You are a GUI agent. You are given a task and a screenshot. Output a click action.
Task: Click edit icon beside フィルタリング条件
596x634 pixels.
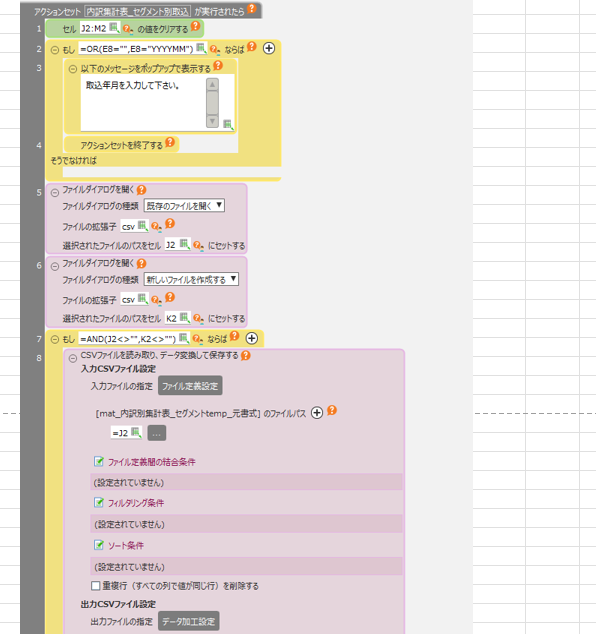coord(99,503)
